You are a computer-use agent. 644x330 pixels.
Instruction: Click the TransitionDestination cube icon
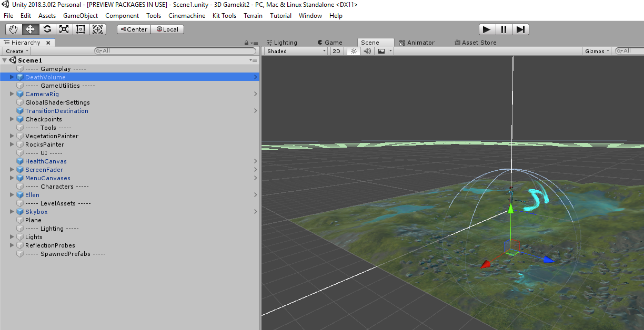[20, 111]
